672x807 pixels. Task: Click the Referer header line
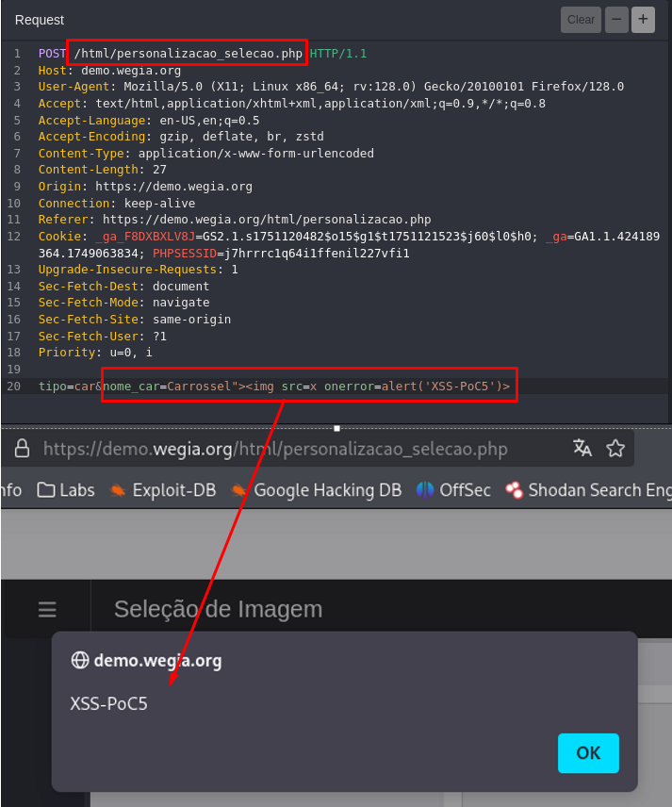point(235,220)
